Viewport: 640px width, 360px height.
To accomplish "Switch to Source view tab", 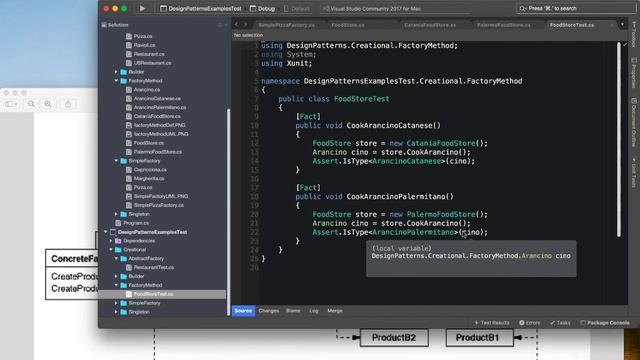I will point(243,311).
